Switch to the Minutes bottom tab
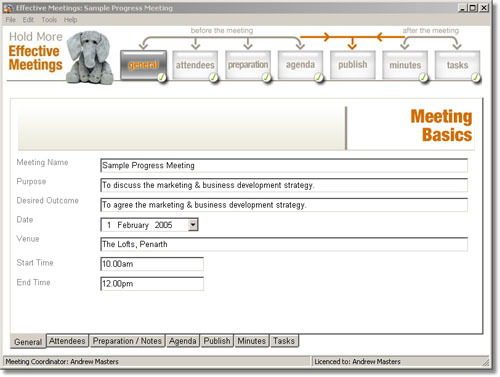 [x=252, y=341]
